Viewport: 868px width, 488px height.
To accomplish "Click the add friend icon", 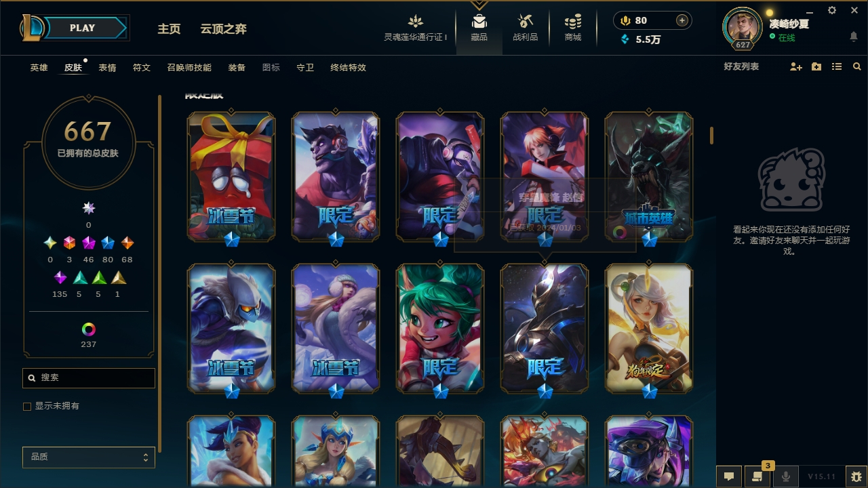I will 796,67.
